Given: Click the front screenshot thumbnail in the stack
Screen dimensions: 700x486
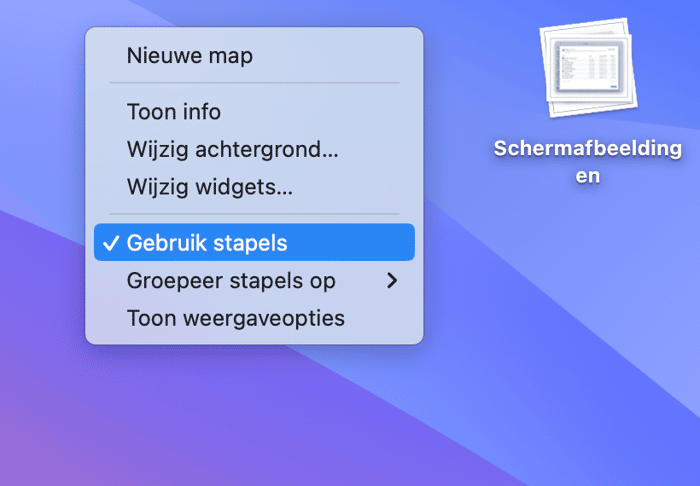Looking at the screenshot, I should [588, 68].
